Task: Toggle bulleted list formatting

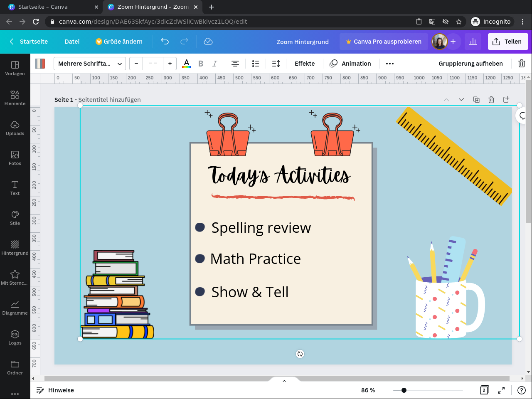Action: click(256, 64)
